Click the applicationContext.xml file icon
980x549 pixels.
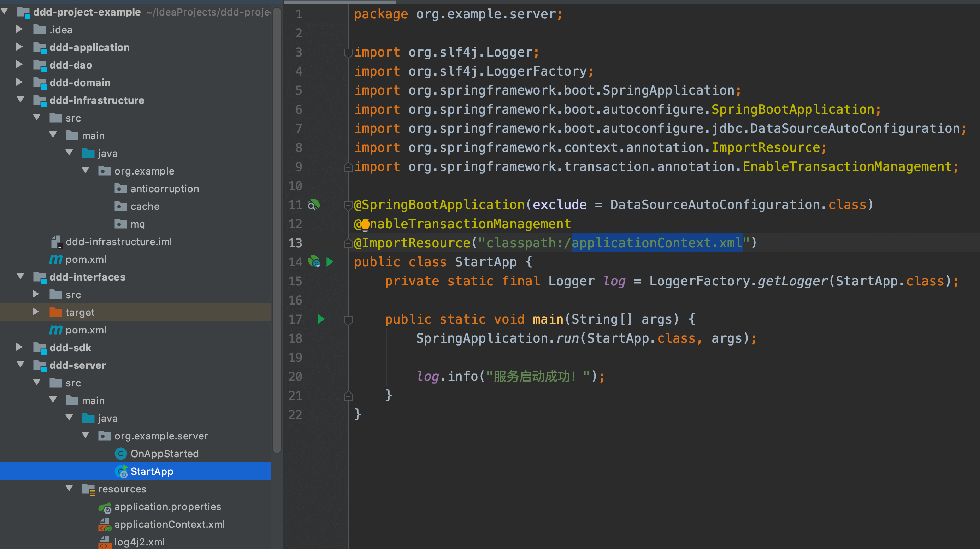pyautogui.click(x=105, y=524)
